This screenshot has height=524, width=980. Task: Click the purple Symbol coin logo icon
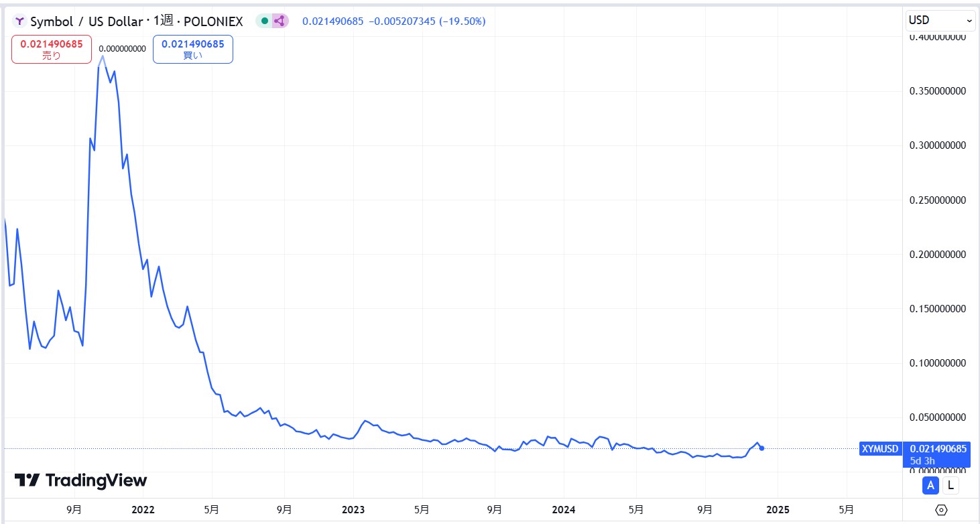(19, 21)
